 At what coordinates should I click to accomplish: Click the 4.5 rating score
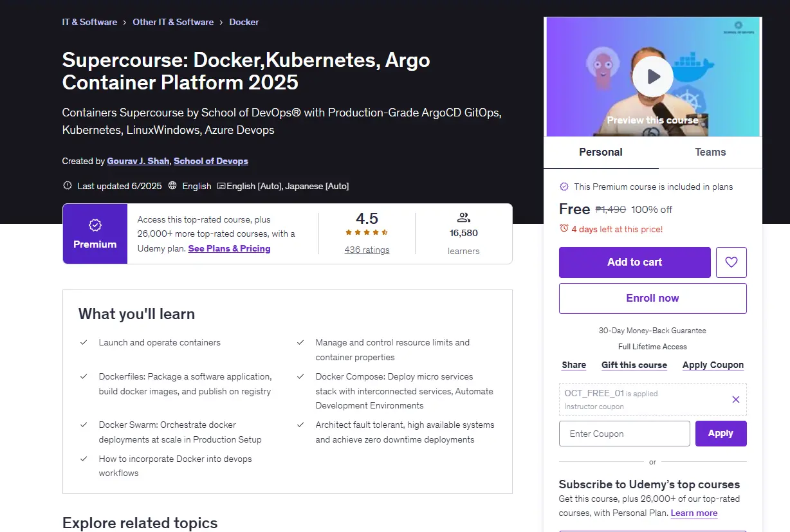tap(367, 218)
